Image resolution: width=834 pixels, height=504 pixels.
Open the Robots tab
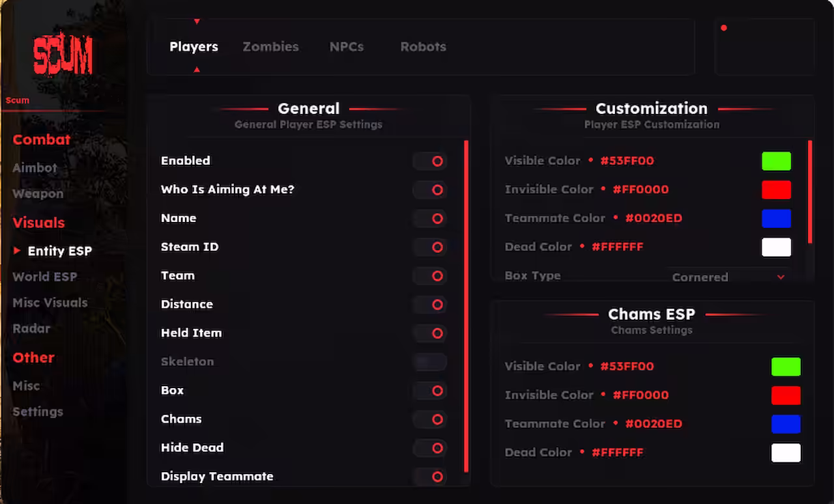pyautogui.click(x=423, y=46)
